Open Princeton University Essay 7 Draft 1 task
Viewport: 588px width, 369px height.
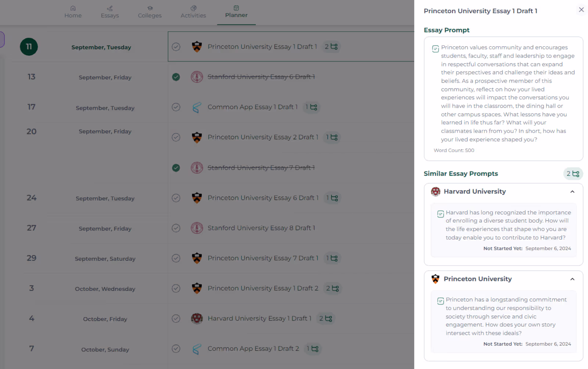263,258
